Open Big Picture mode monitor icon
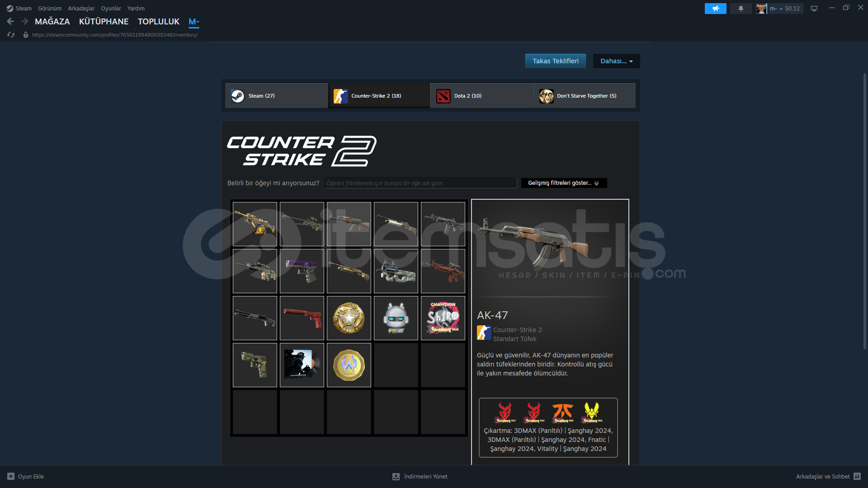The height and width of the screenshot is (488, 868). pos(814,9)
